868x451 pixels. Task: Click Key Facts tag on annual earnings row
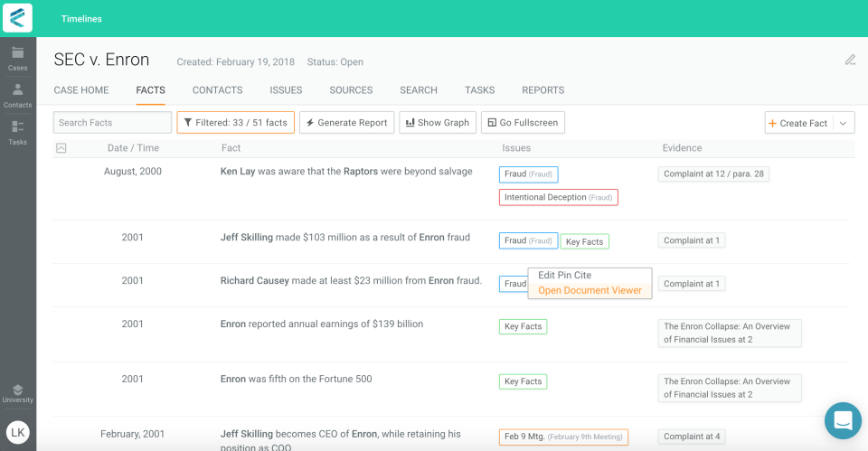click(x=524, y=326)
